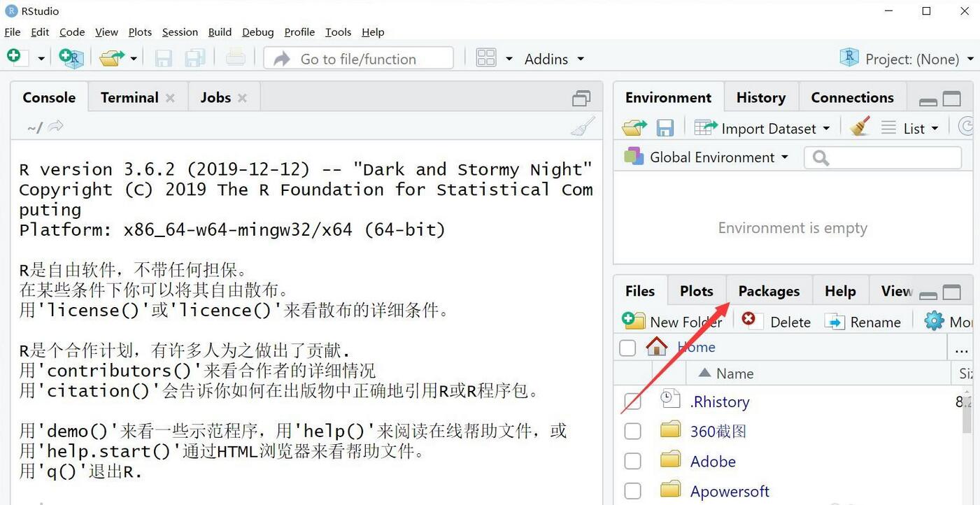
Task: Save workspace with disk icon in Environment
Action: coord(665,128)
